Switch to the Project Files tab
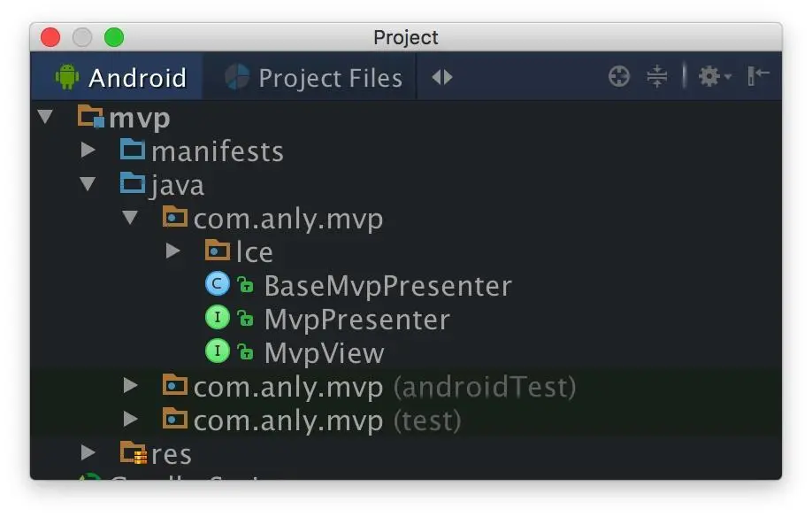Image resolution: width=812 pixels, height=517 pixels. click(313, 78)
